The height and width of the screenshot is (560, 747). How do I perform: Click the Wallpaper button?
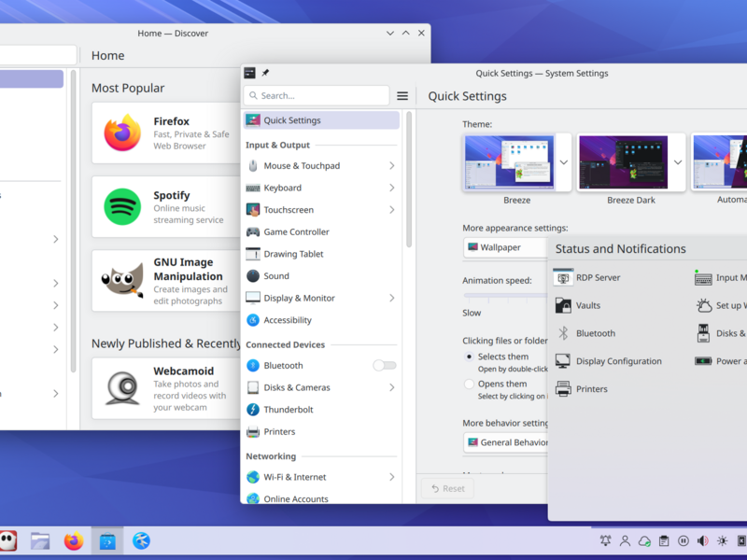505,247
